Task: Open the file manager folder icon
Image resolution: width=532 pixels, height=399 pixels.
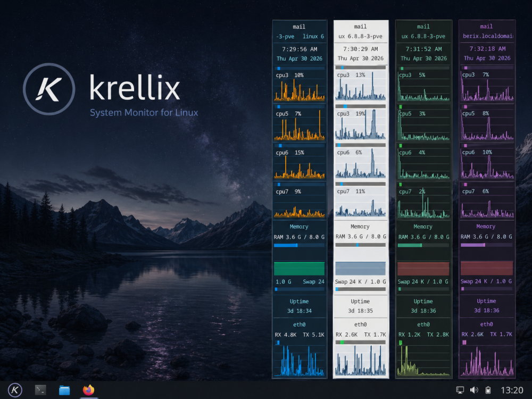Action: coord(64,390)
